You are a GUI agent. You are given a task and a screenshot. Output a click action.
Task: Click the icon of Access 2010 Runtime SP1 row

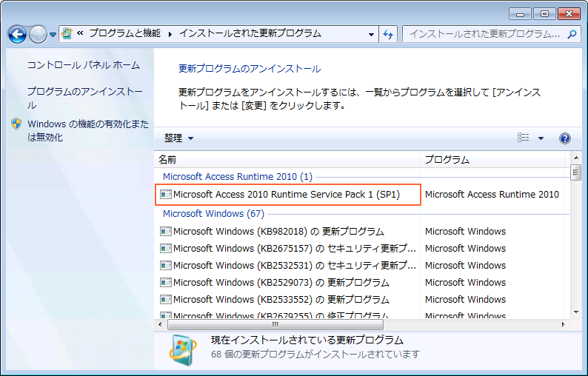(x=165, y=195)
